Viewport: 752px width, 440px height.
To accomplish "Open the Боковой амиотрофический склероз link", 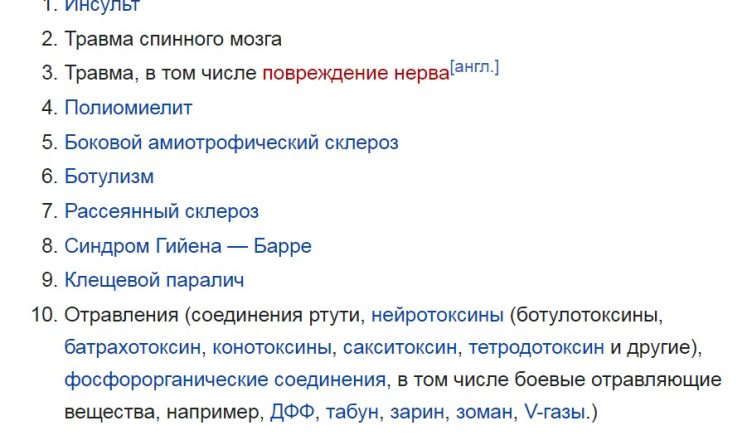I will point(231,143).
